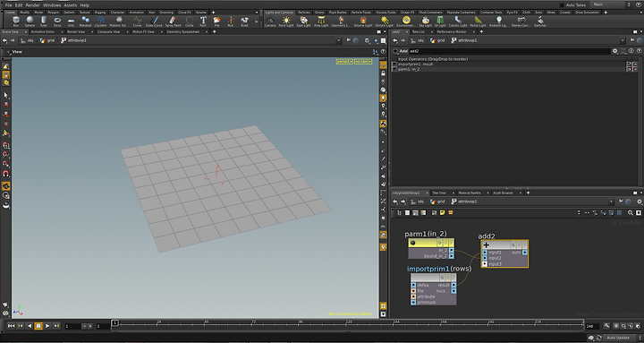Click the Switcher shelf tool

pos(539,21)
